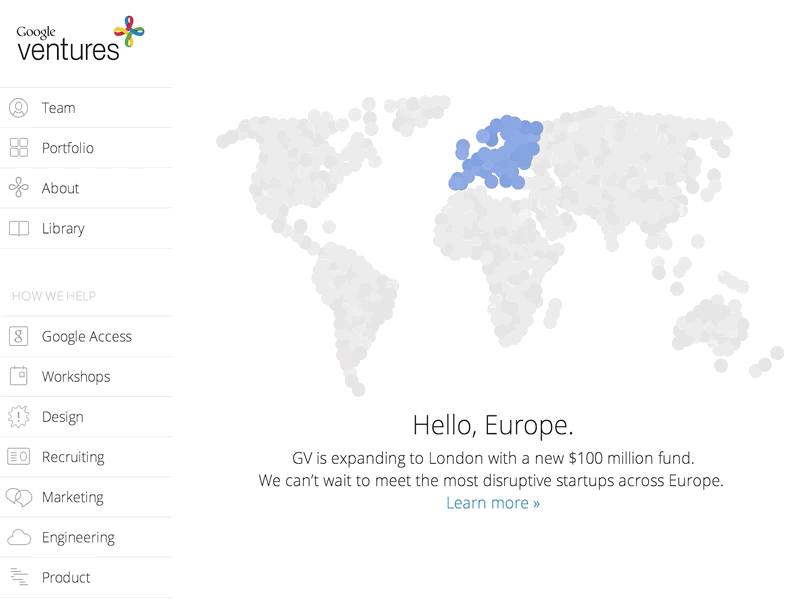
Task: Click the Engineering cloud icon
Action: (x=18, y=538)
